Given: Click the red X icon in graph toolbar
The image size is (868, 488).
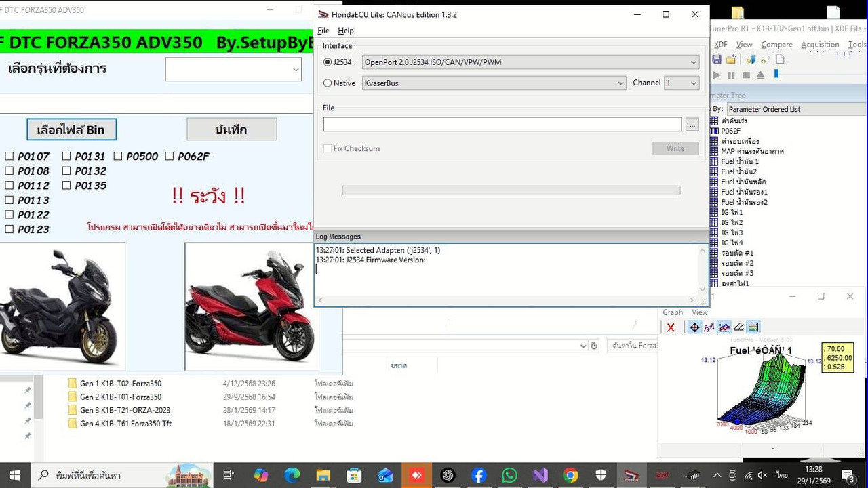Looking at the screenshot, I should click(x=671, y=327).
